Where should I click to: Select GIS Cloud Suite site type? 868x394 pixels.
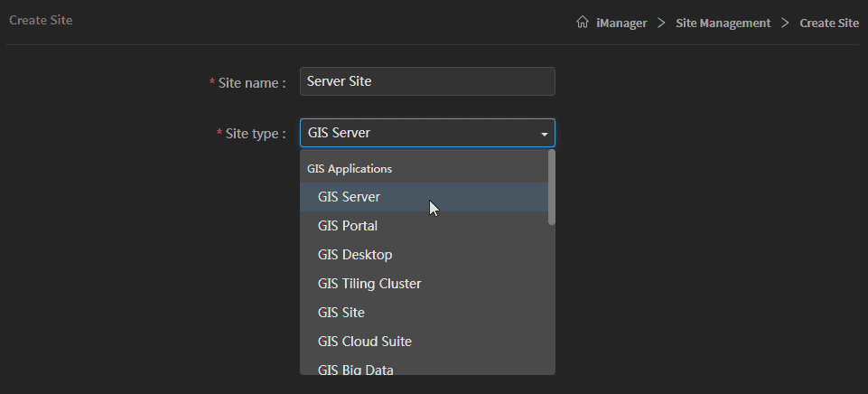click(365, 342)
